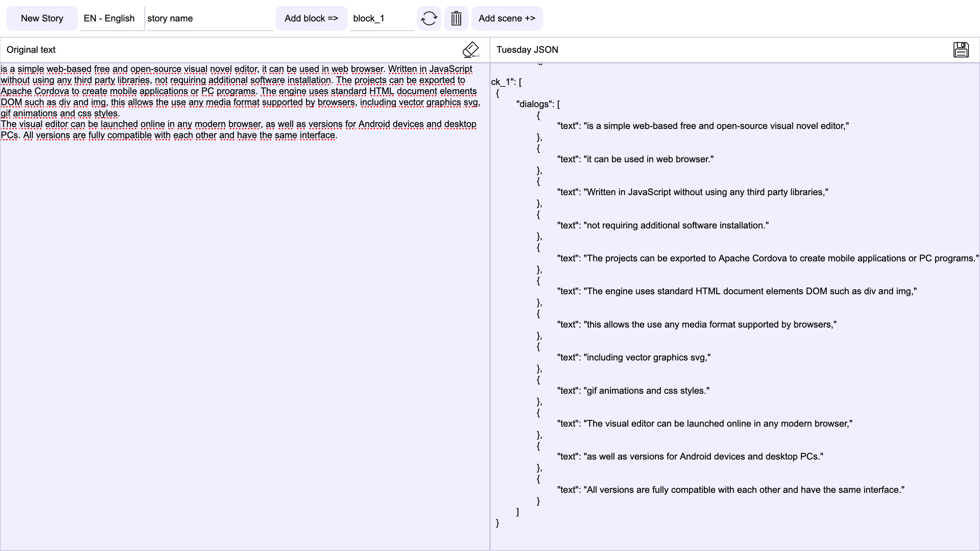Focus the block_1 name field

pyautogui.click(x=382, y=18)
